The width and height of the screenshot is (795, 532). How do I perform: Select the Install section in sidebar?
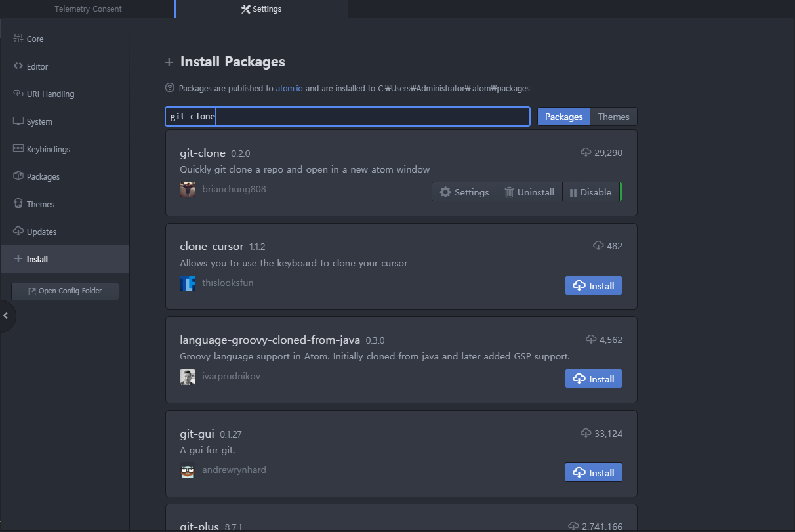click(65, 259)
